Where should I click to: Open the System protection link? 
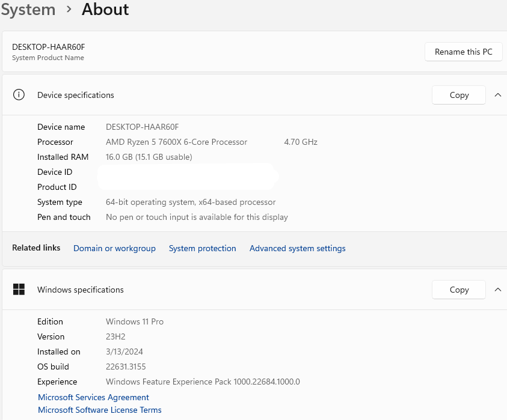tap(203, 248)
